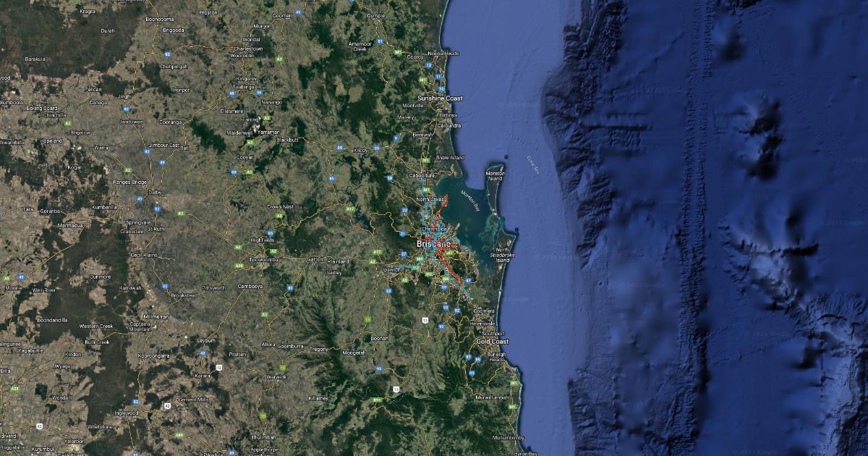Select the Millmerran town label
The height and width of the screenshot is (456, 868).
pyautogui.click(x=156, y=316)
